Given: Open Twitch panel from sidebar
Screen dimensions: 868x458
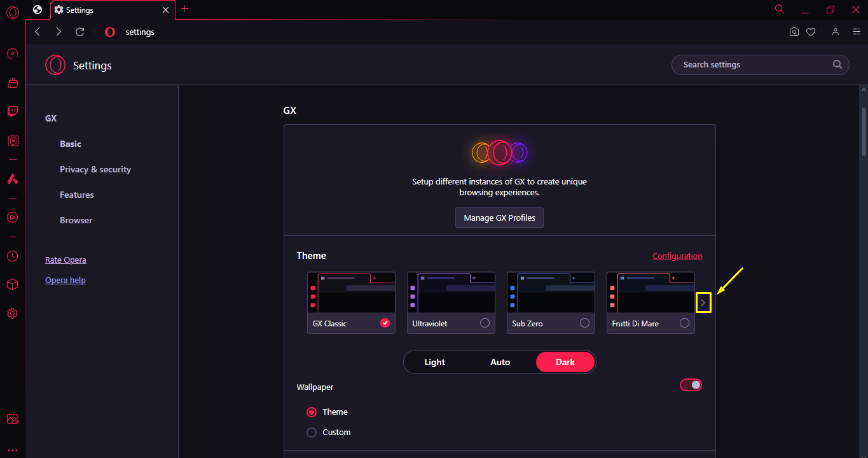Looking at the screenshot, I should (12, 111).
